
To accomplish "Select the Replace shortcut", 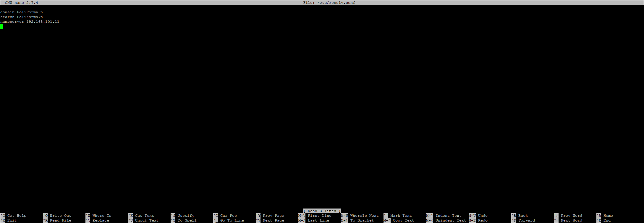I will pos(101,220).
